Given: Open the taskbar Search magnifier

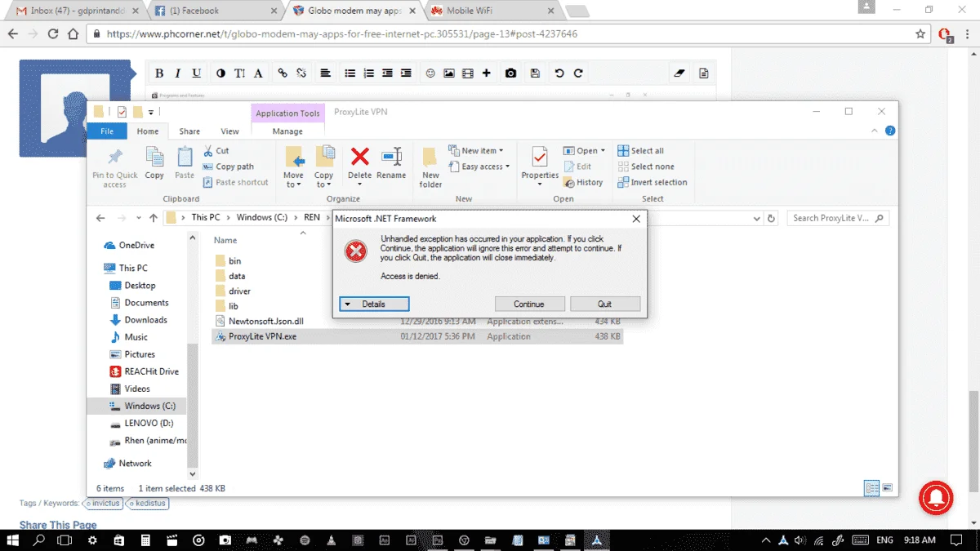Looking at the screenshot, I should (x=38, y=540).
